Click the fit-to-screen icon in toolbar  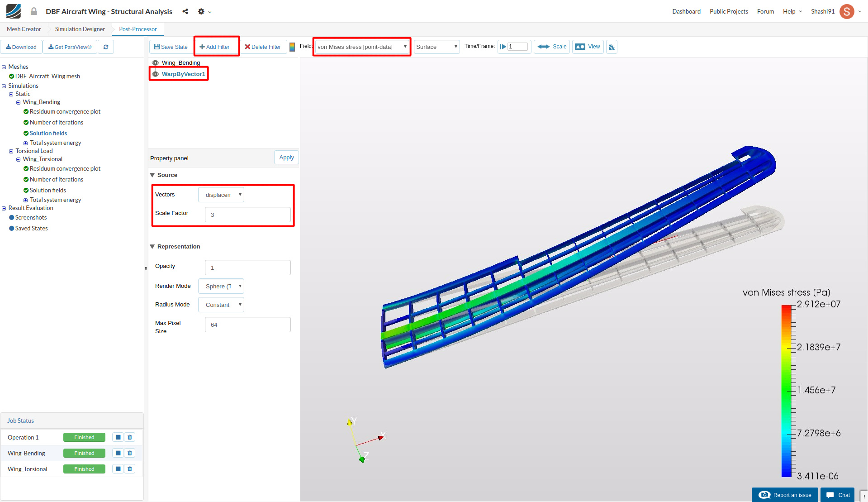coord(612,47)
